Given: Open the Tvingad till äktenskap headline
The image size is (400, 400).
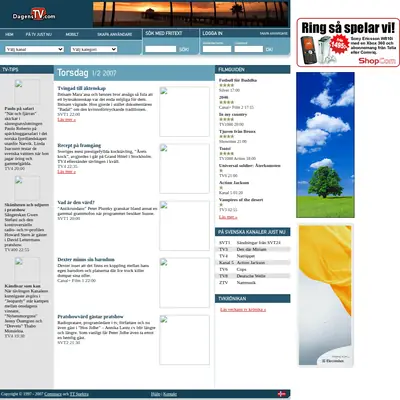Looking at the screenshot, I should [82, 88].
